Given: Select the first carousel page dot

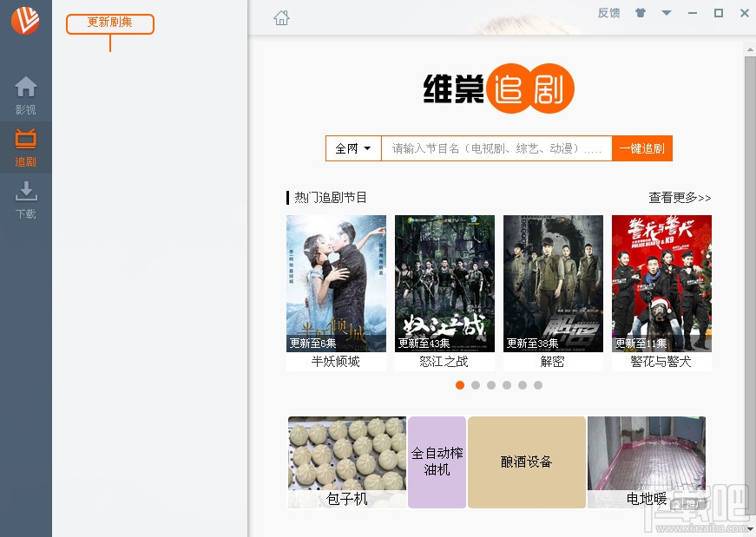Looking at the screenshot, I should pos(460,384).
